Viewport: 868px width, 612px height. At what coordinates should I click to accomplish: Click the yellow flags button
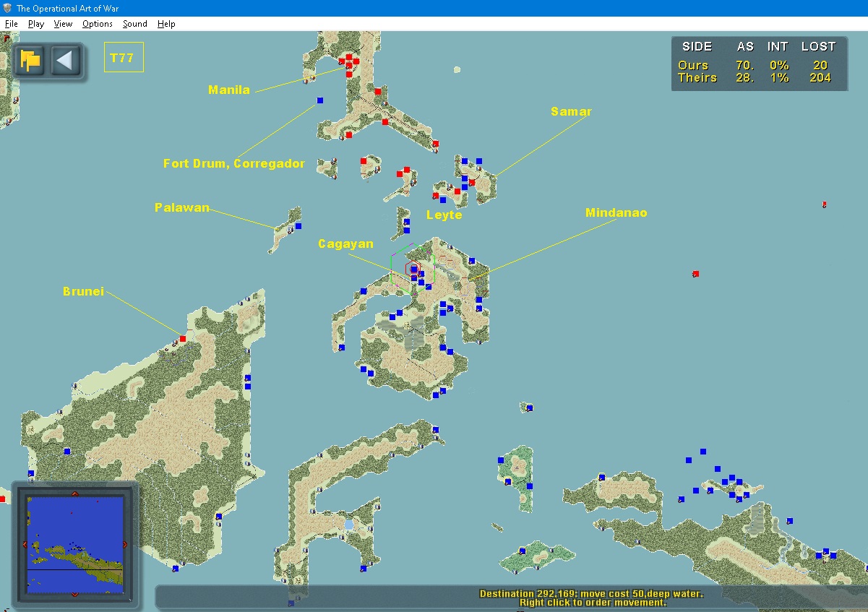tap(30, 60)
